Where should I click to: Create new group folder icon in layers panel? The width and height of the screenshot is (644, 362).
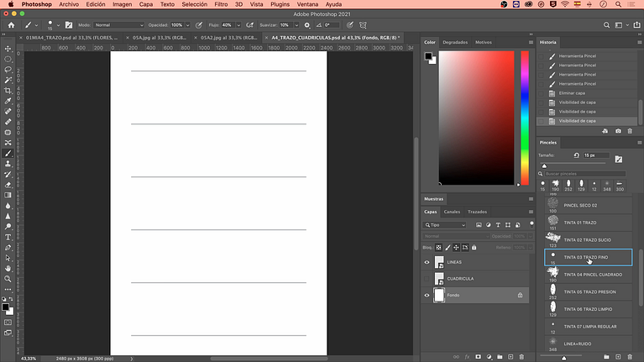(500, 357)
